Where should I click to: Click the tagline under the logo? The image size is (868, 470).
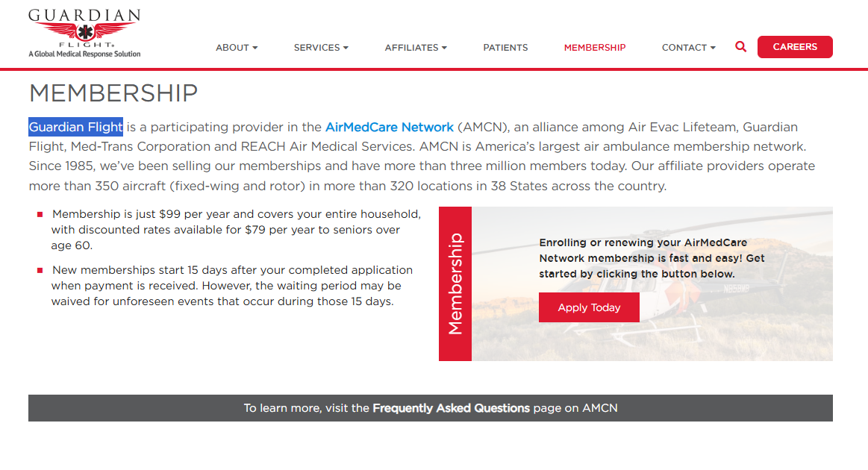pyautogui.click(x=84, y=54)
